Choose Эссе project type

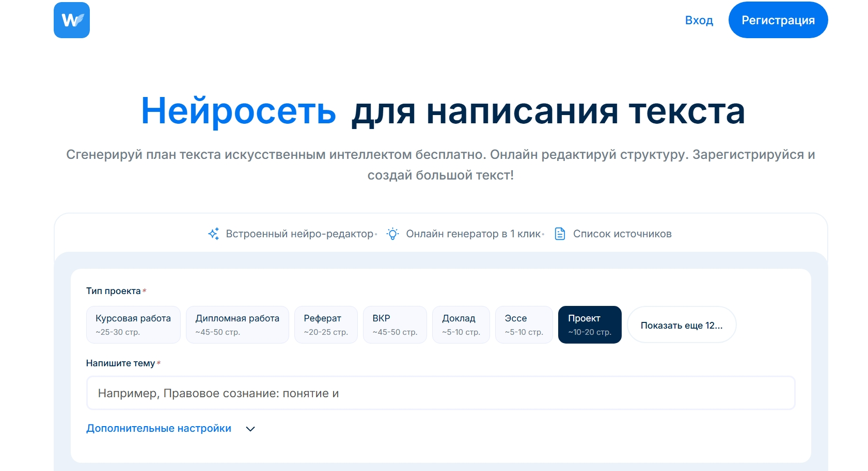tap(524, 324)
